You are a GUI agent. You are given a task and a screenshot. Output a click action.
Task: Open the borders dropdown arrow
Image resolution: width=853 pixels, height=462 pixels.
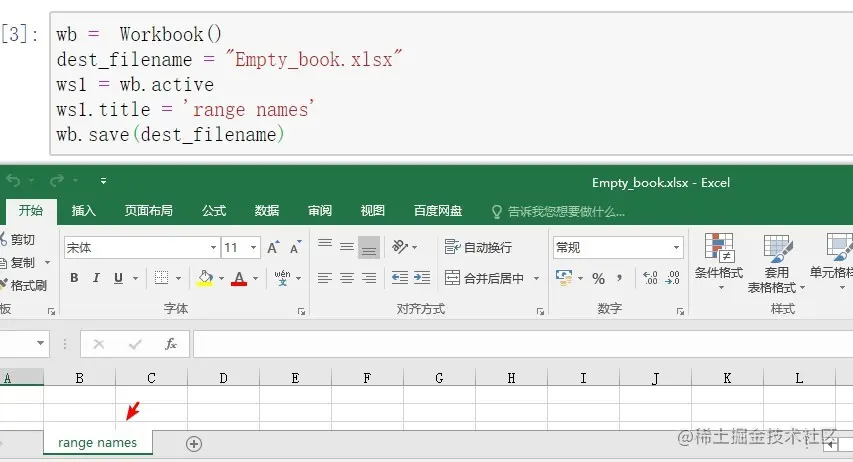click(x=178, y=279)
